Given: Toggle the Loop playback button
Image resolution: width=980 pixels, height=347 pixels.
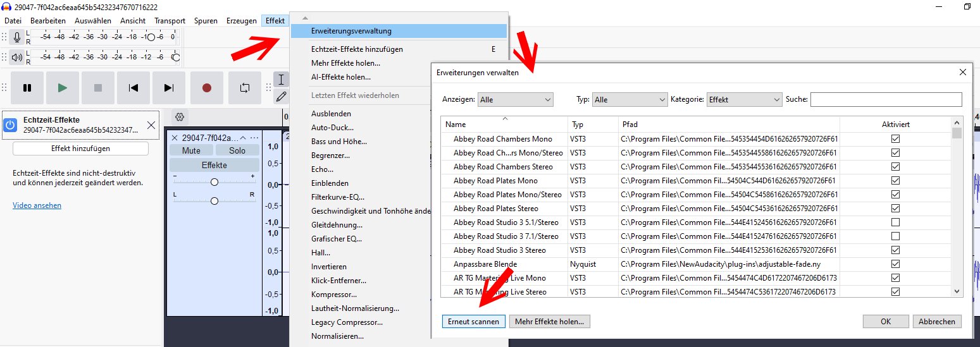Looking at the screenshot, I should (x=245, y=88).
